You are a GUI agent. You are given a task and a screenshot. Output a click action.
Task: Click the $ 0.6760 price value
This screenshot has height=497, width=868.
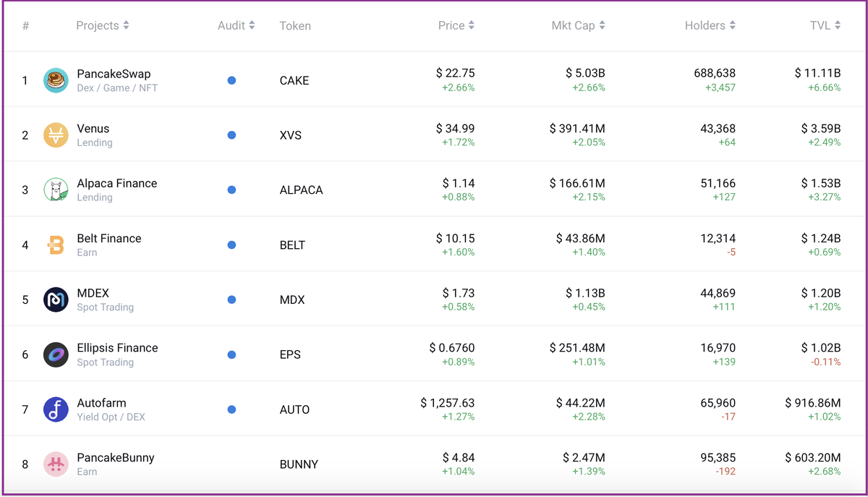click(452, 347)
